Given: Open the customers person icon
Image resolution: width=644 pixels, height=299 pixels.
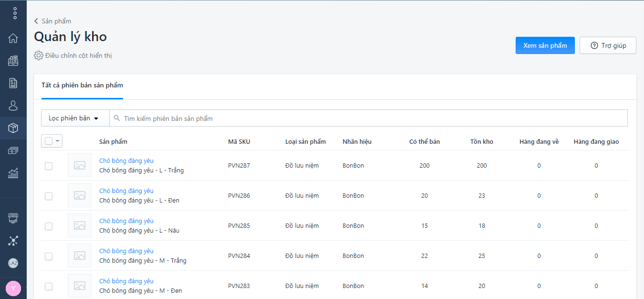Looking at the screenshot, I should point(13,106).
